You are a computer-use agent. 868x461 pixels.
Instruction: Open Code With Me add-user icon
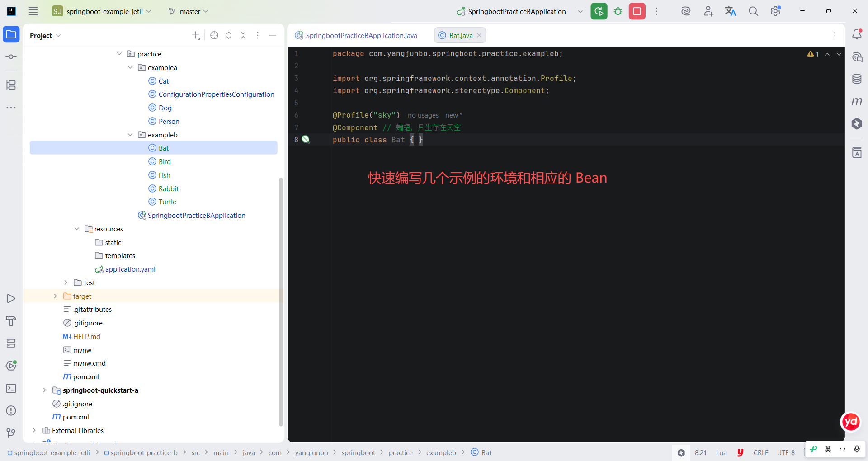[x=708, y=11]
